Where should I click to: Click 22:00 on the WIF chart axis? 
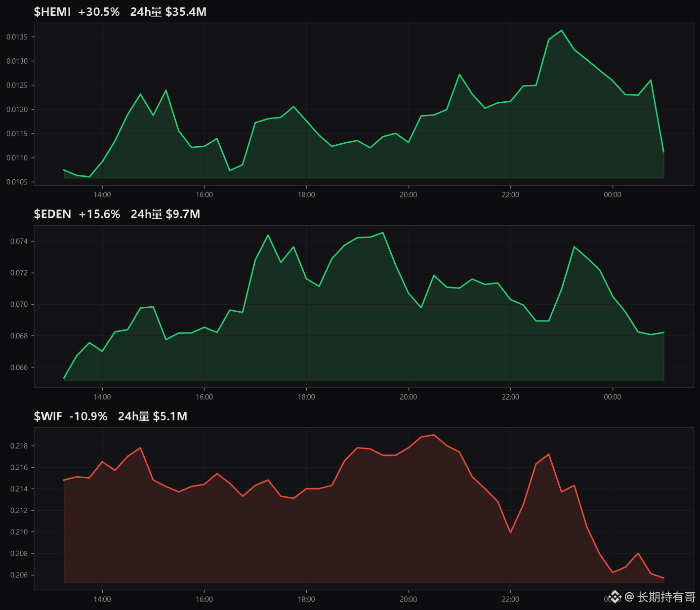coord(510,600)
